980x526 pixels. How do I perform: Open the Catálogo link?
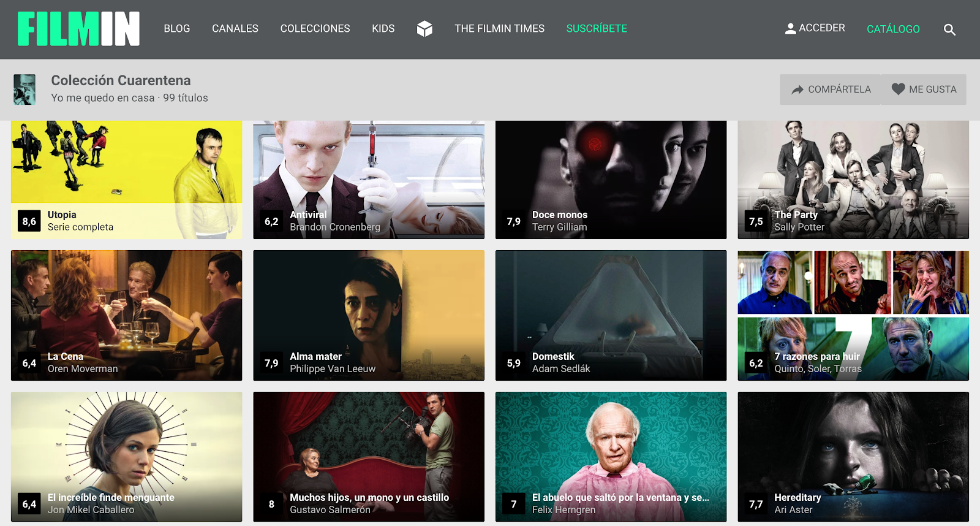tap(892, 29)
